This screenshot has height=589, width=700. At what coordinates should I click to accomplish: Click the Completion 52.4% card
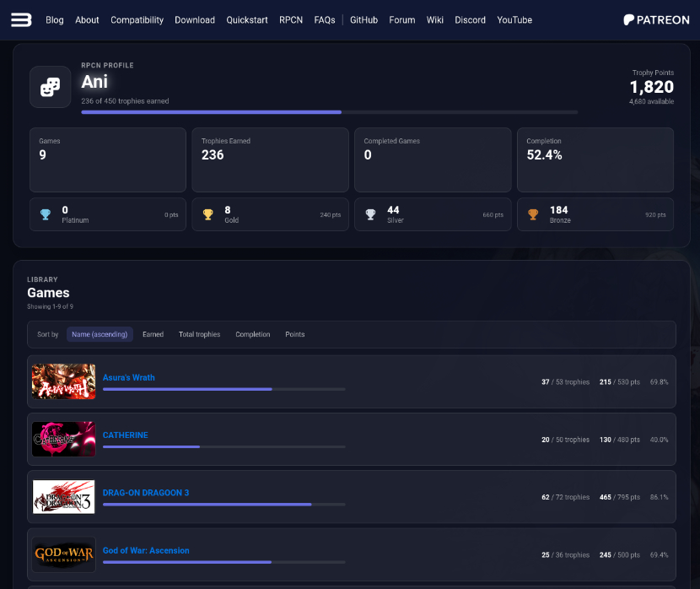click(595, 159)
